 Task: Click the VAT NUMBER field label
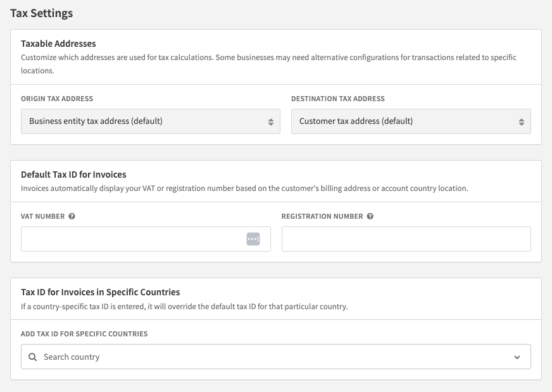[x=43, y=216]
